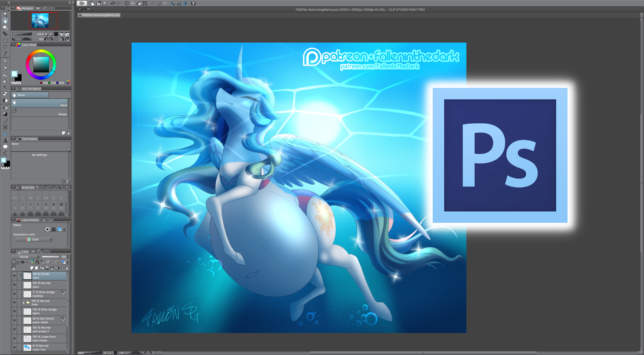Screen dimensions: 644x355
Task: Select the Eyedropper tool
Action: point(5,54)
